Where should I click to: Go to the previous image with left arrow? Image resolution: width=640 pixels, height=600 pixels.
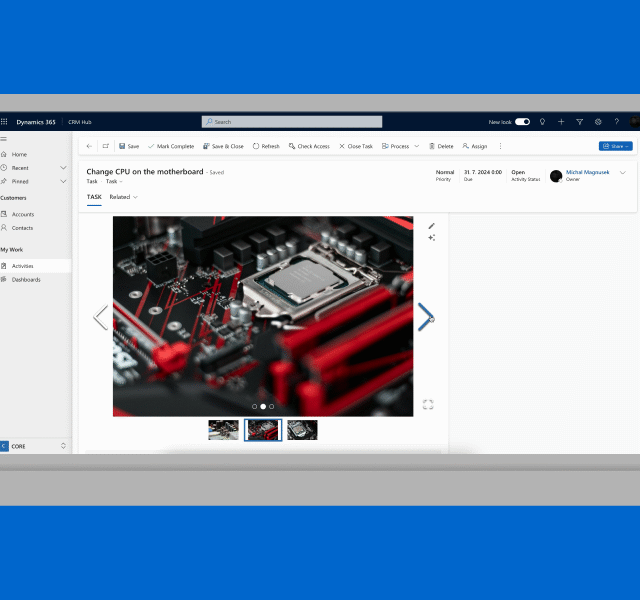pyautogui.click(x=100, y=317)
